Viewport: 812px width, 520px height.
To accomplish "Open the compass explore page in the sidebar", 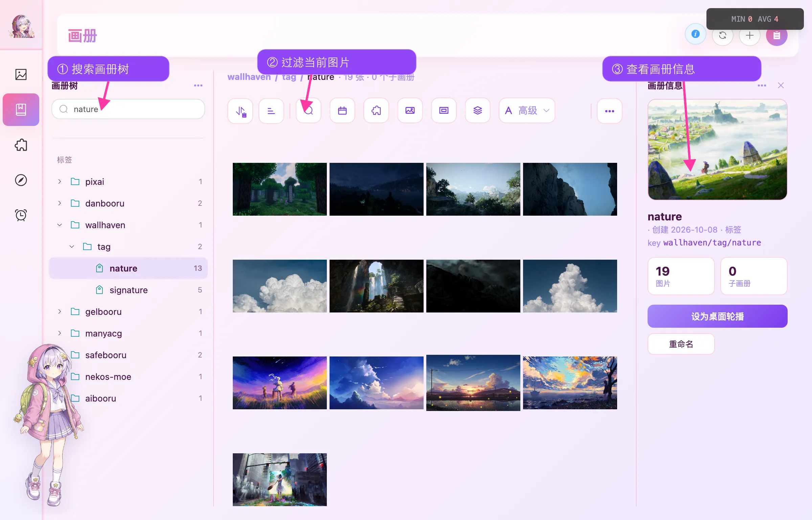I will (21, 180).
